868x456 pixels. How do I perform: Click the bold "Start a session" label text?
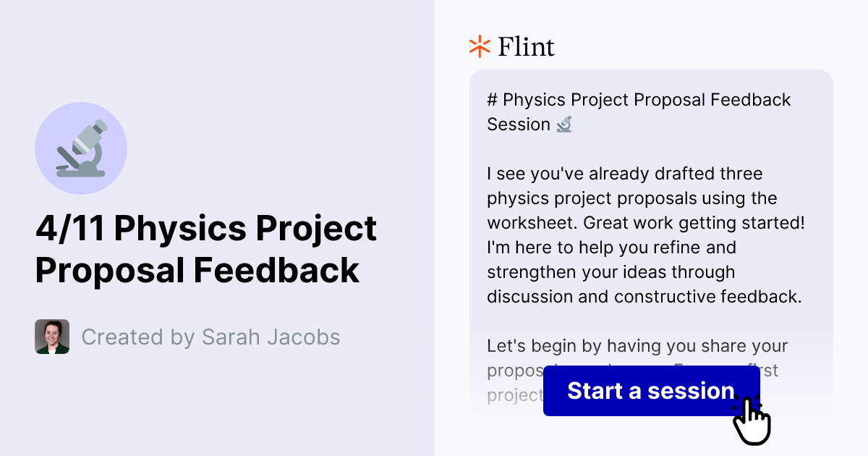649,391
